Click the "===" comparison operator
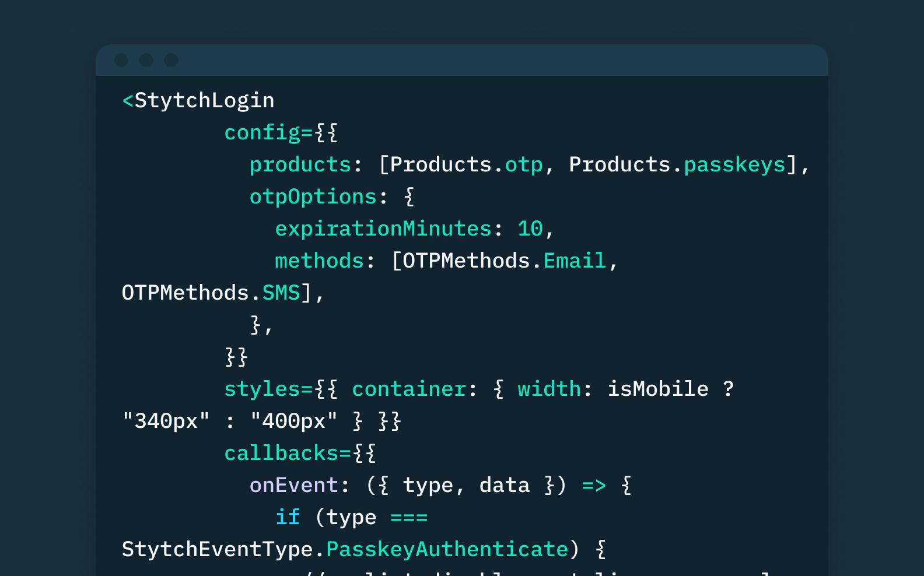The height and width of the screenshot is (576, 924). tap(409, 518)
